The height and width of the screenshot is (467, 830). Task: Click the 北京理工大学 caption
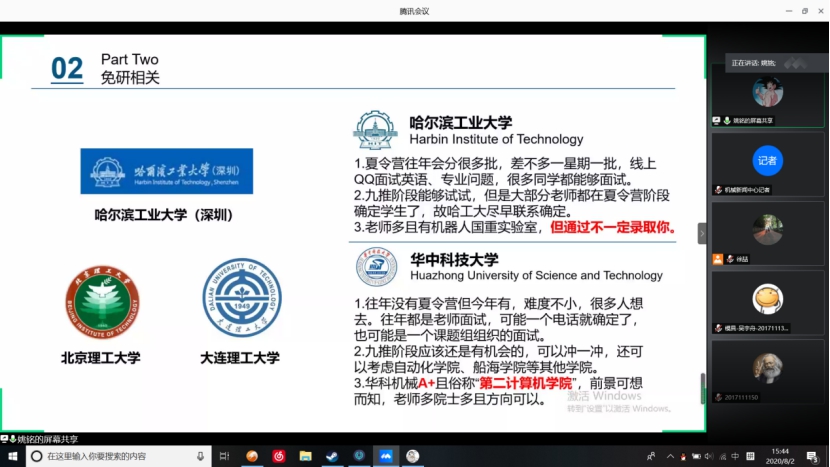101,358
